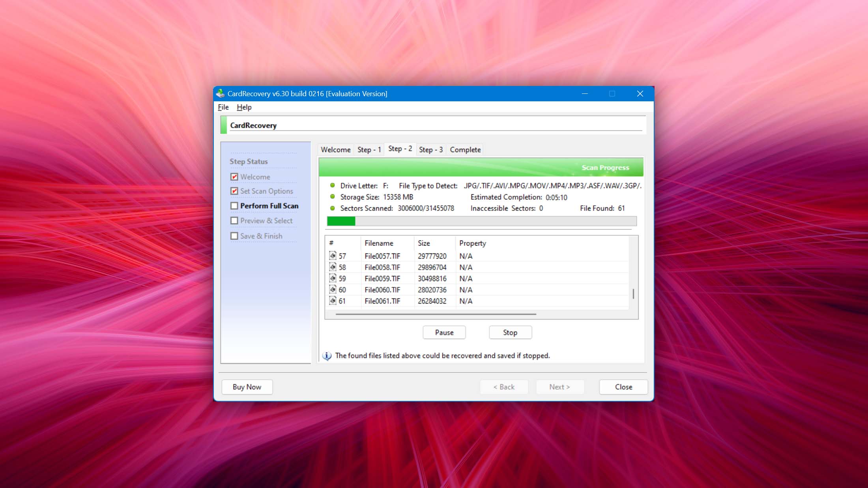Click the < Back button
The image size is (868, 488).
504,387
